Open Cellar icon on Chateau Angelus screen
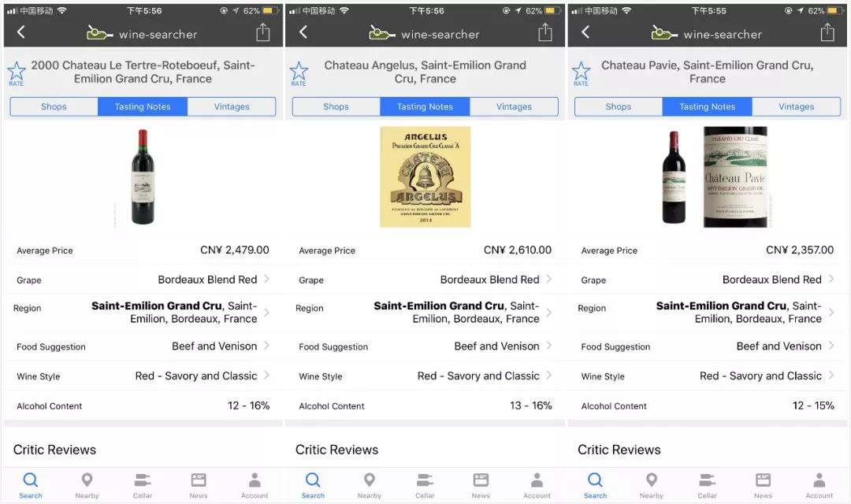 [x=425, y=484]
